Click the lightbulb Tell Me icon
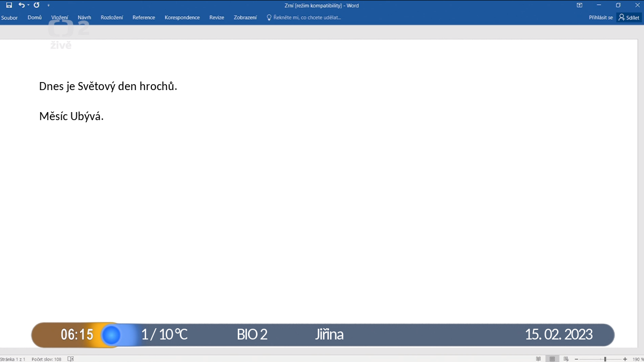This screenshot has width=644, height=362. [x=269, y=18]
